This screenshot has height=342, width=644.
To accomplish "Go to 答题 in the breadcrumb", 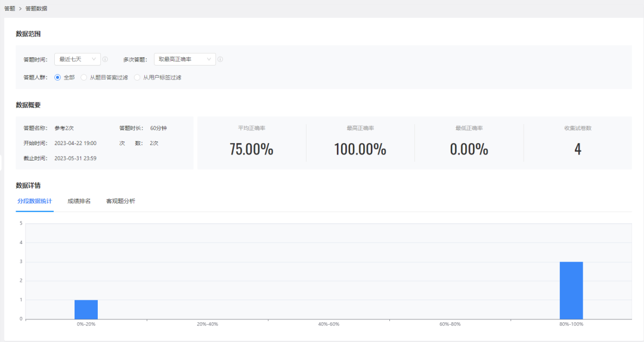I will tap(10, 9).
